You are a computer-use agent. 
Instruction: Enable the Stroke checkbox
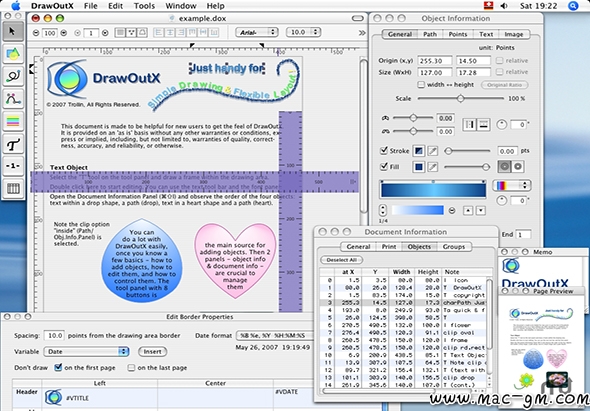point(384,151)
